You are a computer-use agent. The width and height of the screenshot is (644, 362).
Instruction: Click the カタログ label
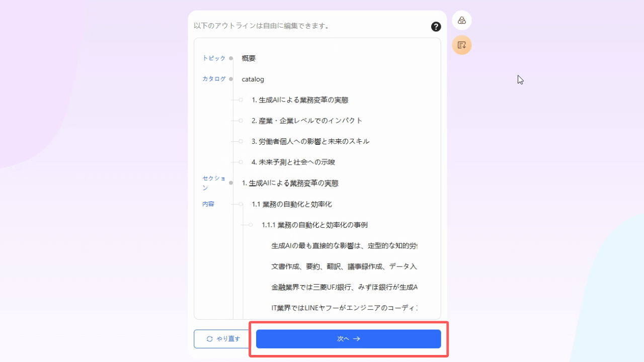214,79
